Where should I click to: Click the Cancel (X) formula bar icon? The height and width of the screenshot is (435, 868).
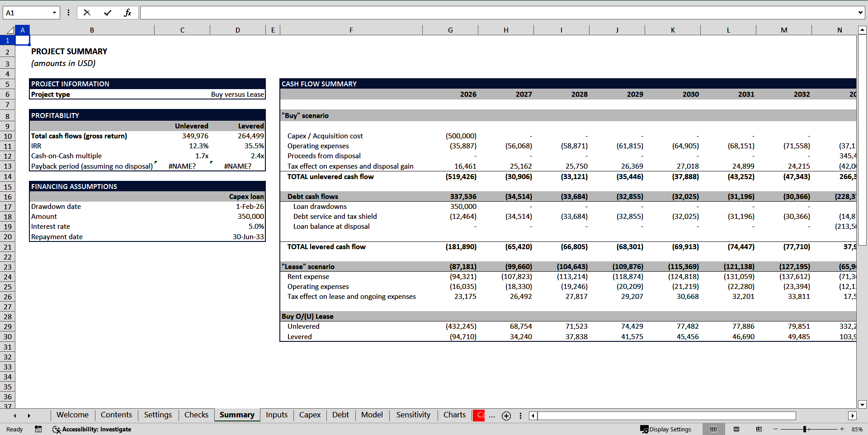click(87, 13)
